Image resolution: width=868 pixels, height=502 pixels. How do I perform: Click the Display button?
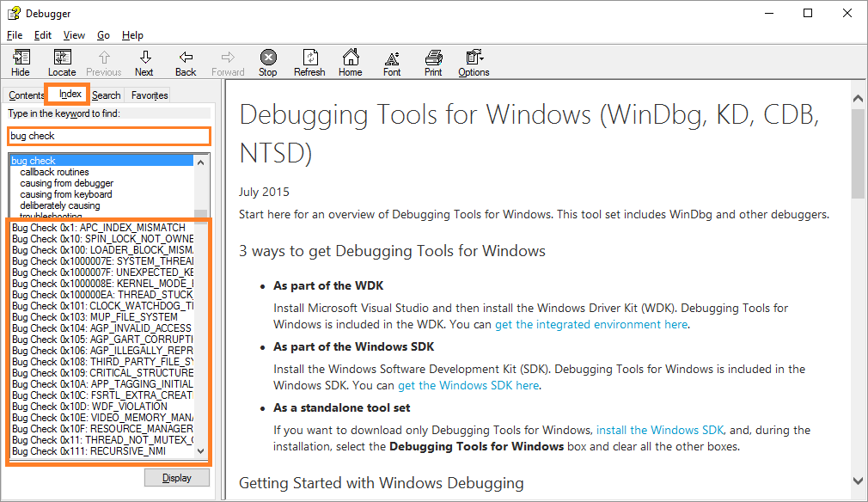(x=177, y=478)
